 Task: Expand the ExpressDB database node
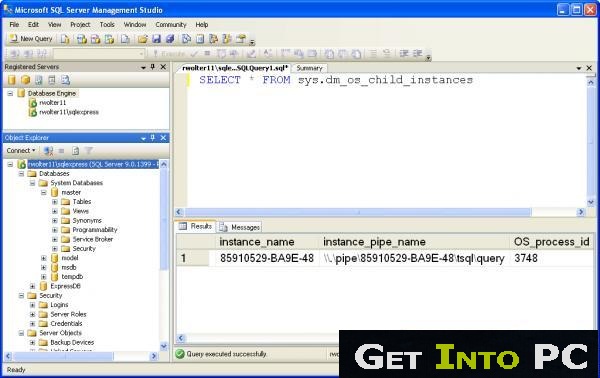tap(33, 286)
